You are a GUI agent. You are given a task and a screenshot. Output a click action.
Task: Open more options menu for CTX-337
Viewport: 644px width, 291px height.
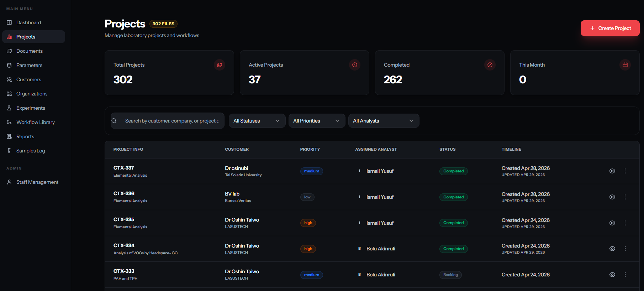click(625, 171)
